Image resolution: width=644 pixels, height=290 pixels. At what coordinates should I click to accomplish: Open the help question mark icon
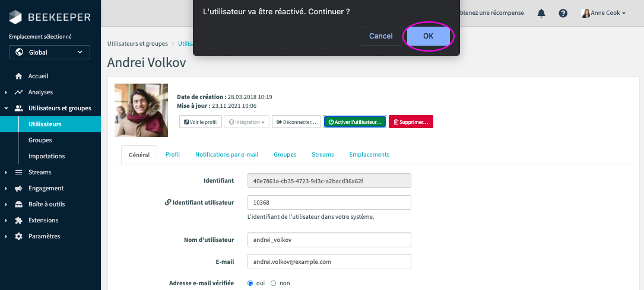click(x=563, y=13)
